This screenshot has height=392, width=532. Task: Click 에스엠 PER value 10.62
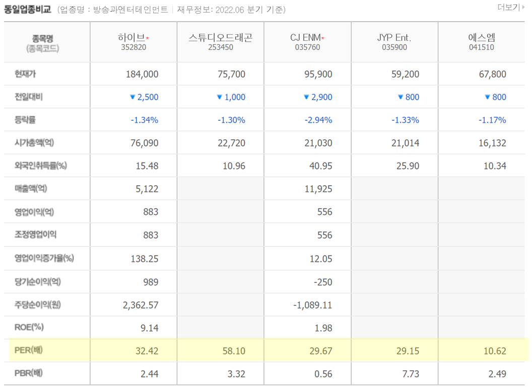tap(495, 351)
